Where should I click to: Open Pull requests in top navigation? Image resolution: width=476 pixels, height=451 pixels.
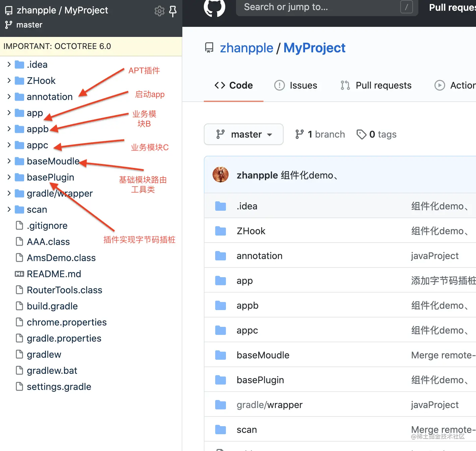point(453,7)
